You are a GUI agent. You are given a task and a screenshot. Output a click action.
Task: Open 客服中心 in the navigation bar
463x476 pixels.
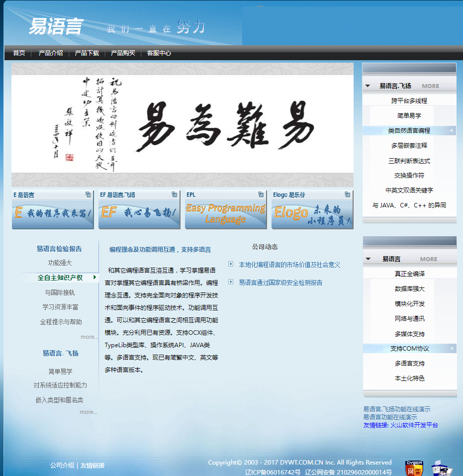click(159, 53)
